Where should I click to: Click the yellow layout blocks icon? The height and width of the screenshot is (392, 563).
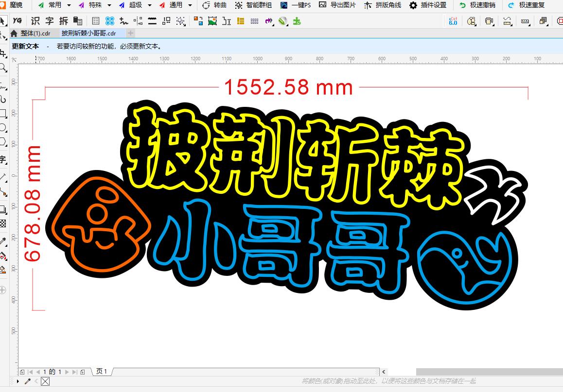coord(241,21)
